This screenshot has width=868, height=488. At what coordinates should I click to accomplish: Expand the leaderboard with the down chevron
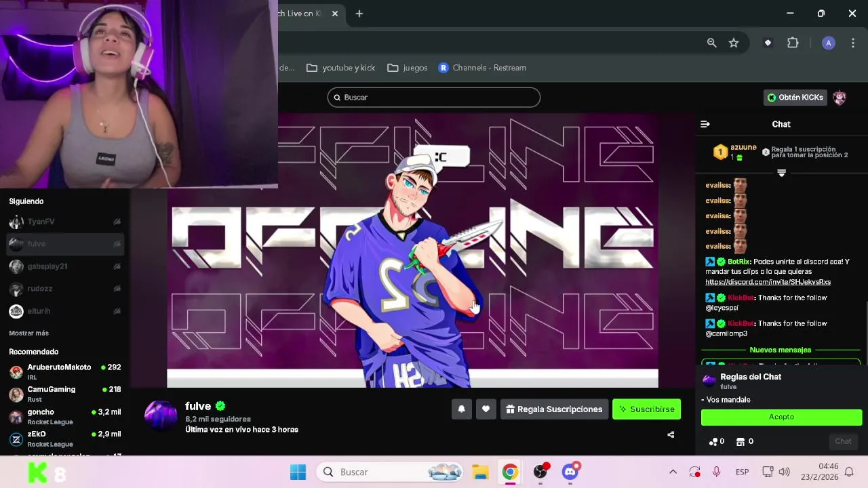tap(781, 174)
